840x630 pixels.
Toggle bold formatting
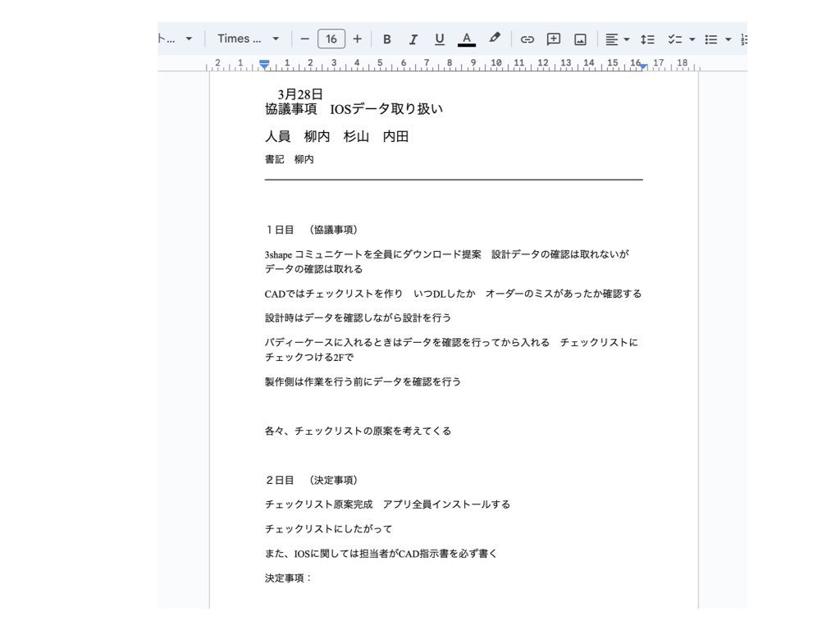tap(387, 39)
